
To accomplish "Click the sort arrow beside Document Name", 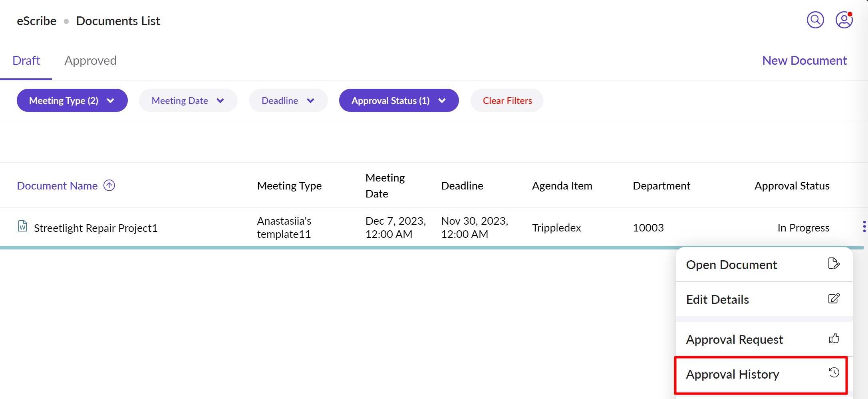I will pyautogui.click(x=109, y=186).
